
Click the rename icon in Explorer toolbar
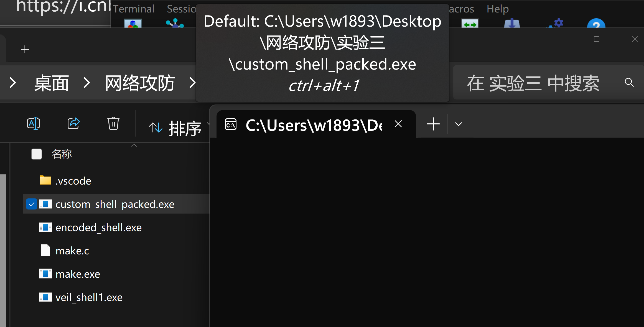[x=34, y=124]
